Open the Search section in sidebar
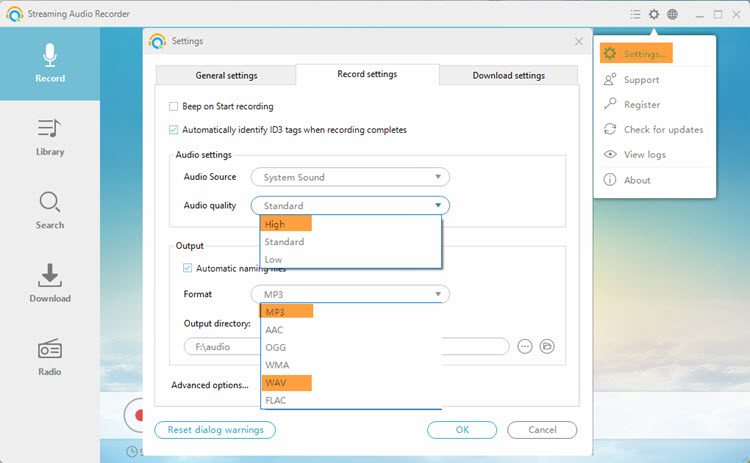 [x=49, y=210]
